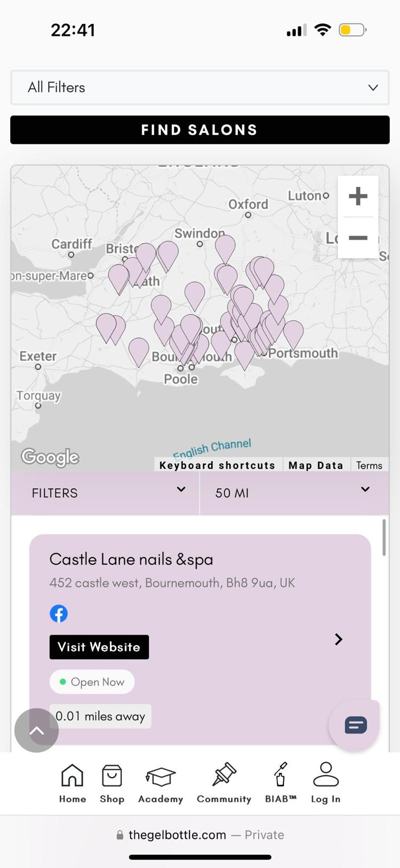Open the Community tab
The width and height of the screenshot is (400, 868).
[x=224, y=783]
